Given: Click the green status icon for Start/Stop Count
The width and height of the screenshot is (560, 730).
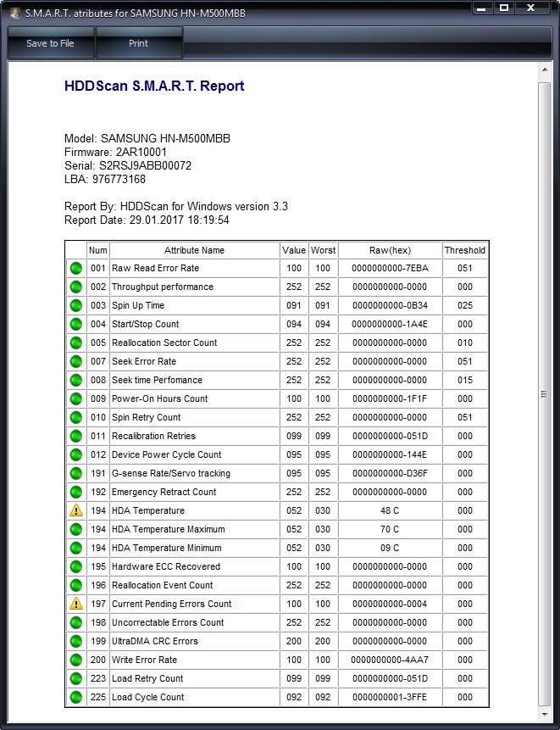Looking at the screenshot, I should (x=75, y=324).
